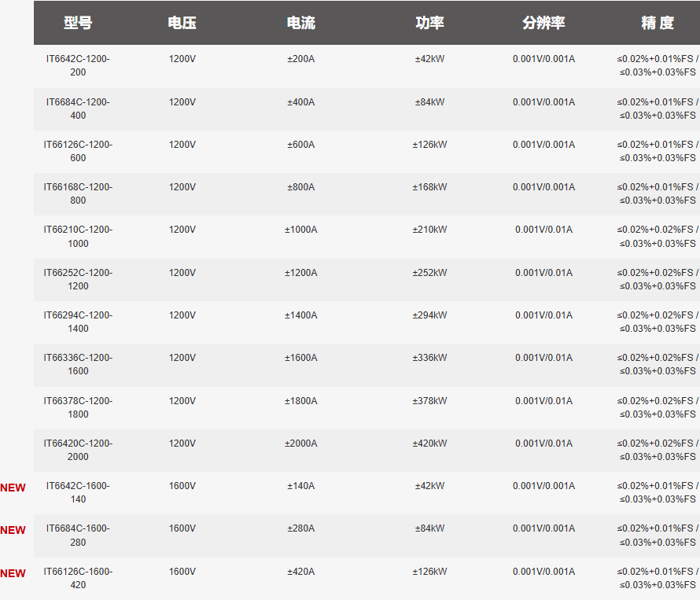The height and width of the screenshot is (600, 700).
Task: Click the 精度 column header
Action: pyautogui.click(x=658, y=23)
